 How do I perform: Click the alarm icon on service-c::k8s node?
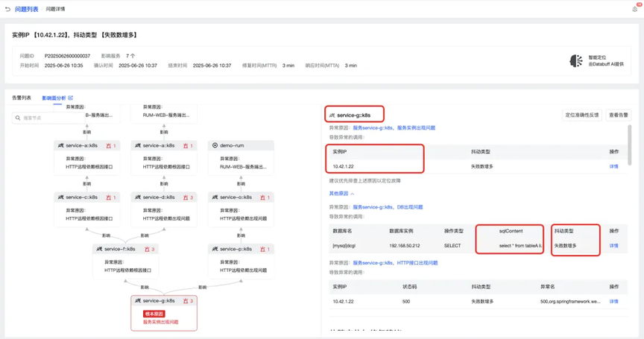108,197
